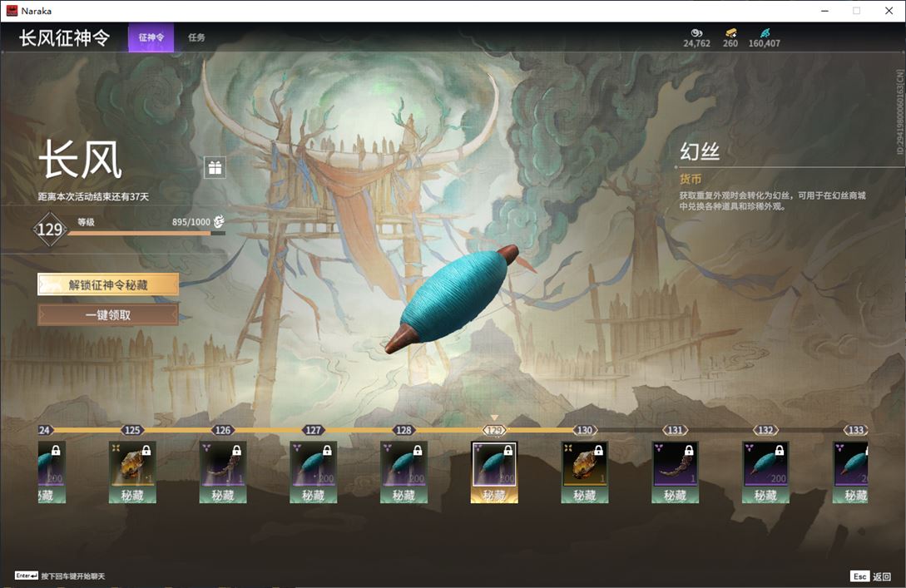Go back using the Esc 返回 button
The image size is (906, 588).
pyautogui.click(x=871, y=576)
